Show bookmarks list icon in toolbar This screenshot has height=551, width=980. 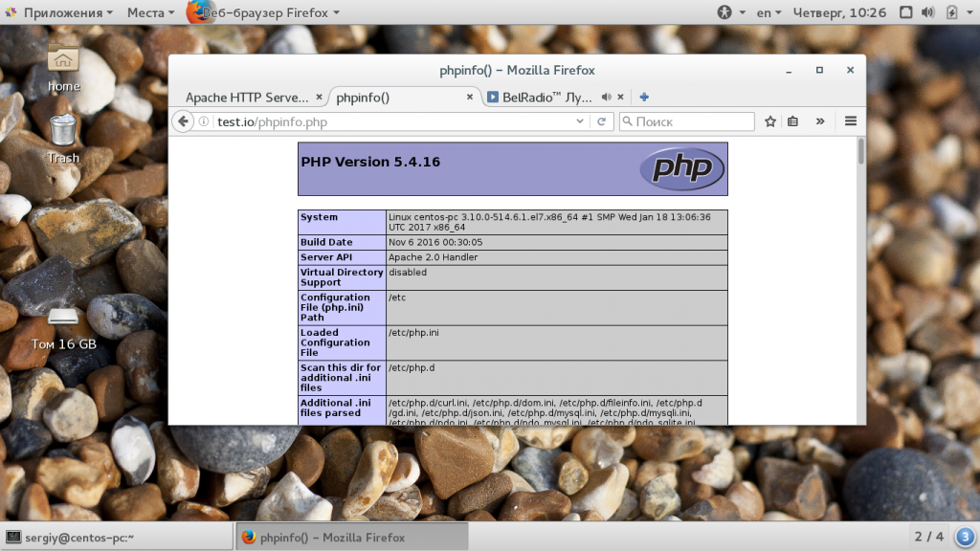tap(793, 121)
